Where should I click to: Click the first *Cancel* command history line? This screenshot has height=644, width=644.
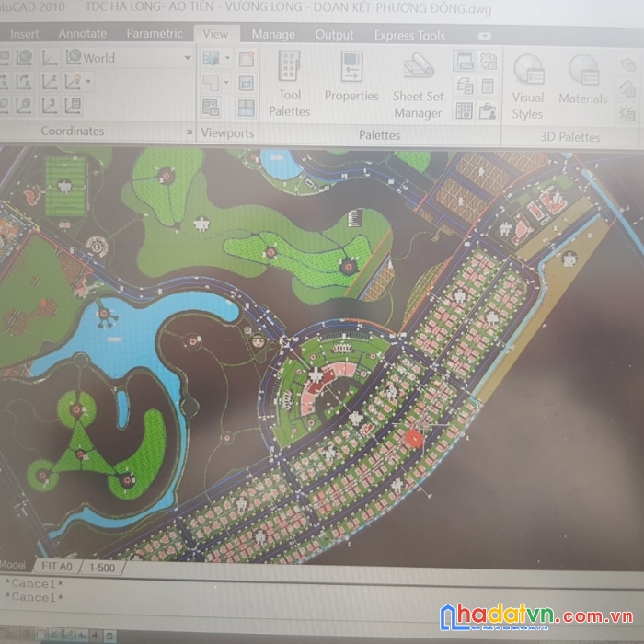[x=34, y=583]
